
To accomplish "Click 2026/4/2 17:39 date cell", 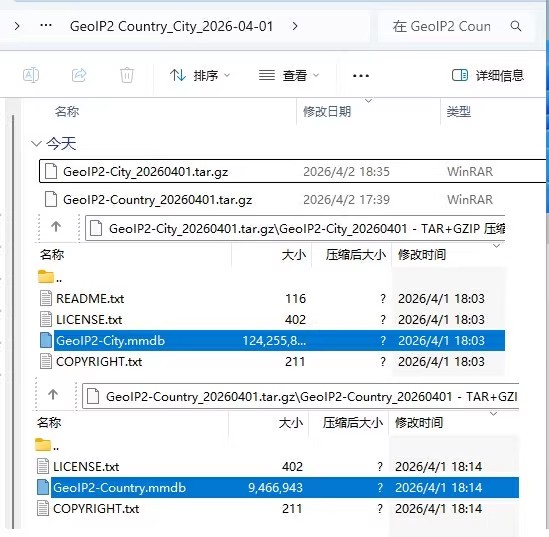I will [x=346, y=200].
